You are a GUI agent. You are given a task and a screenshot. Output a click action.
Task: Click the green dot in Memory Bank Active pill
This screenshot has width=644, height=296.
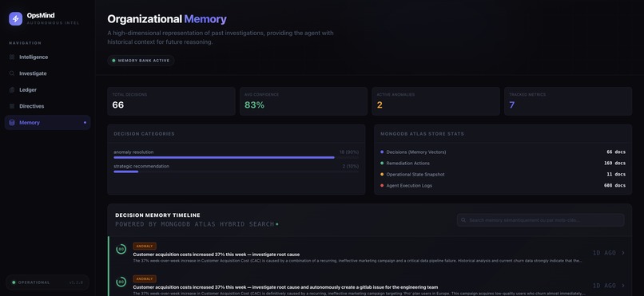[x=113, y=61]
